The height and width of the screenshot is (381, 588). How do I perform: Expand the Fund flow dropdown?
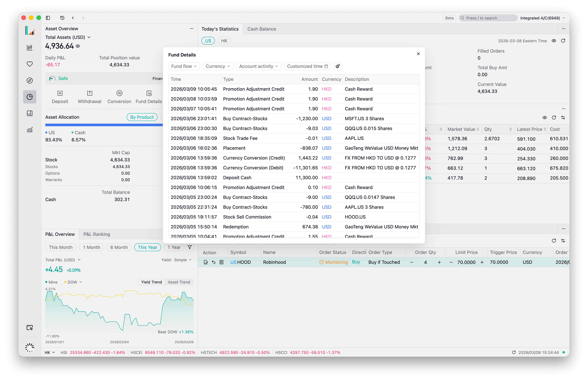[x=184, y=66]
